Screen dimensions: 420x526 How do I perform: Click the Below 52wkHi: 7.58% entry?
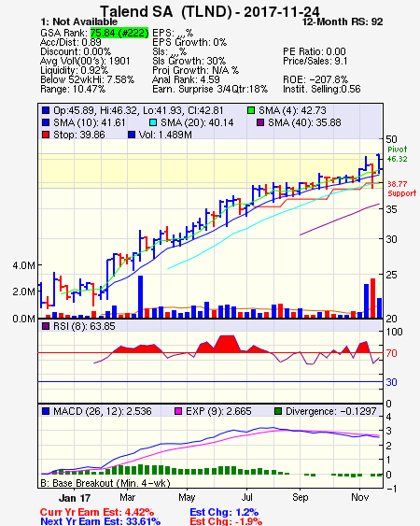(87, 79)
